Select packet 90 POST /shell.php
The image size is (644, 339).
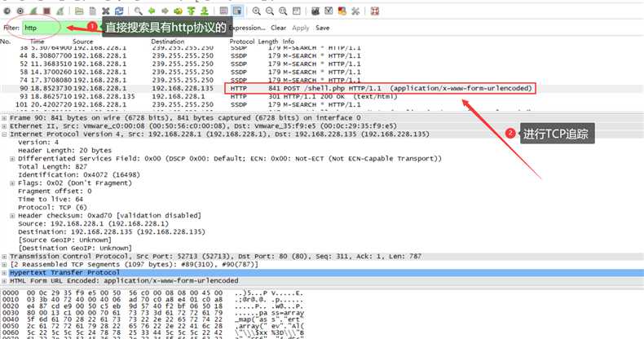point(322,88)
